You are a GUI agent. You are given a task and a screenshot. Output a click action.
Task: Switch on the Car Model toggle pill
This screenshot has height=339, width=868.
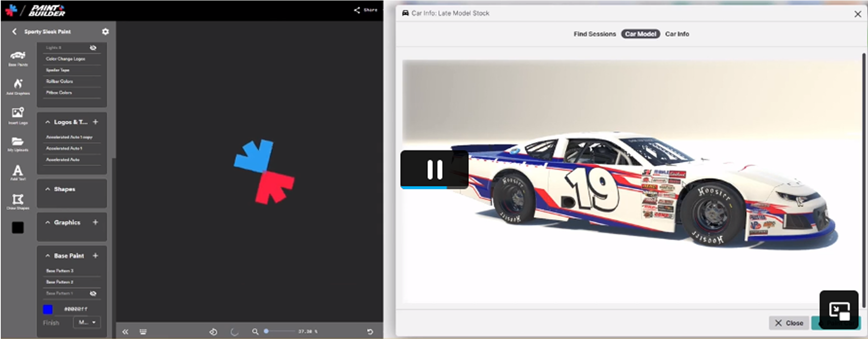(x=640, y=34)
